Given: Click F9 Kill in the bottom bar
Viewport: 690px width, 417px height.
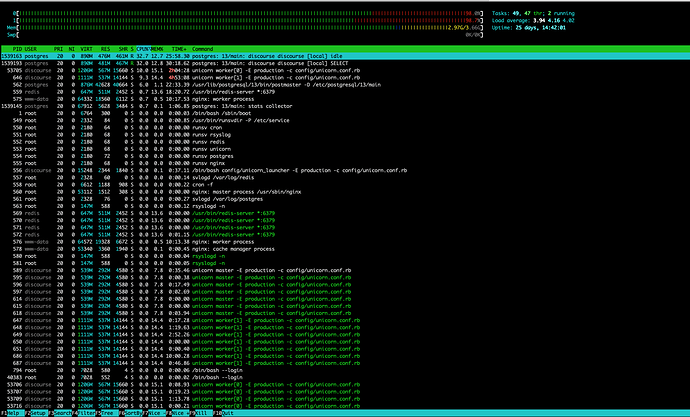Looking at the screenshot, I should [202, 413].
